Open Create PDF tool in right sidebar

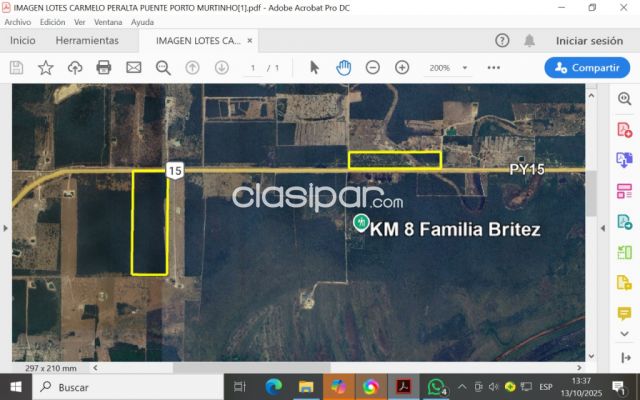tap(624, 129)
